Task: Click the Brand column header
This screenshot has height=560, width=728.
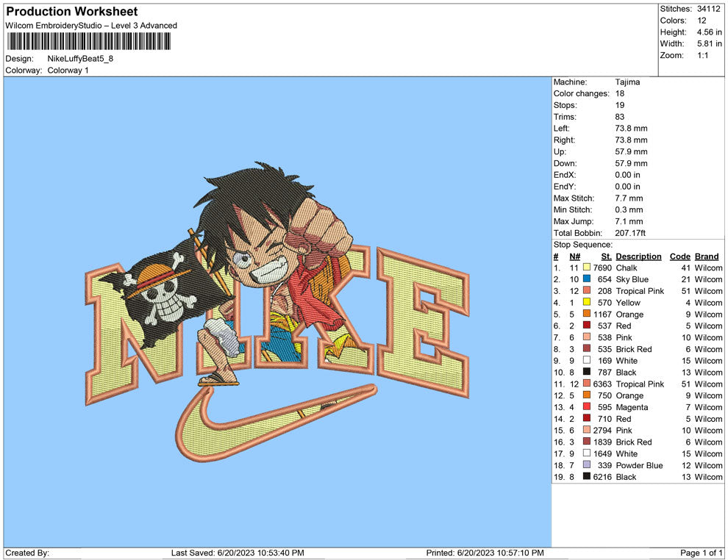Action: (707, 256)
